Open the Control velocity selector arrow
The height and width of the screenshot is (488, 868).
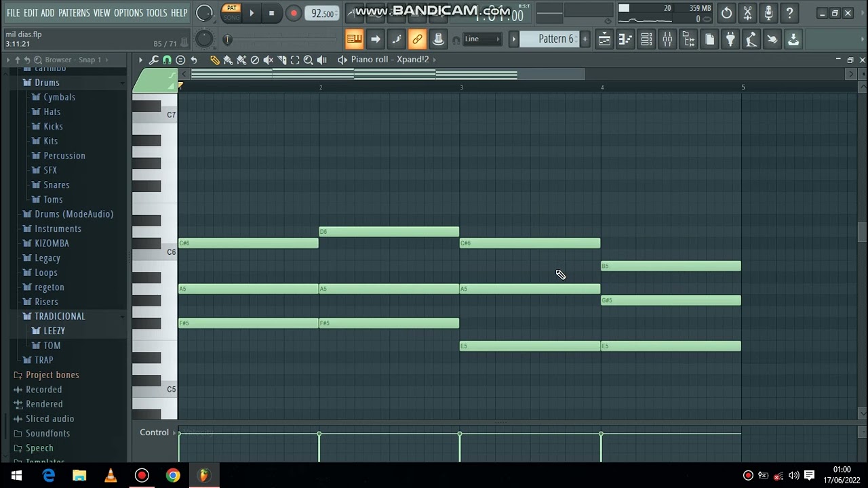click(x=175, y=432)
